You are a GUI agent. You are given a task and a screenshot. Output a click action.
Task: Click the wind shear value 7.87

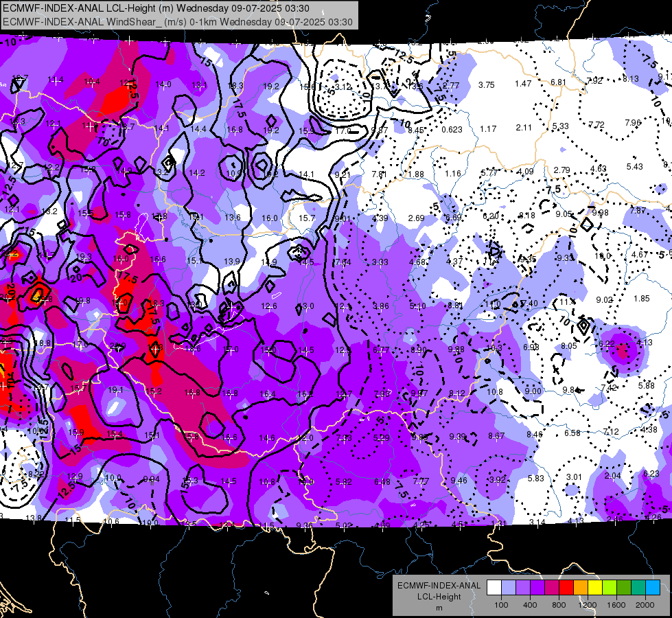click(x=638, y=210)
